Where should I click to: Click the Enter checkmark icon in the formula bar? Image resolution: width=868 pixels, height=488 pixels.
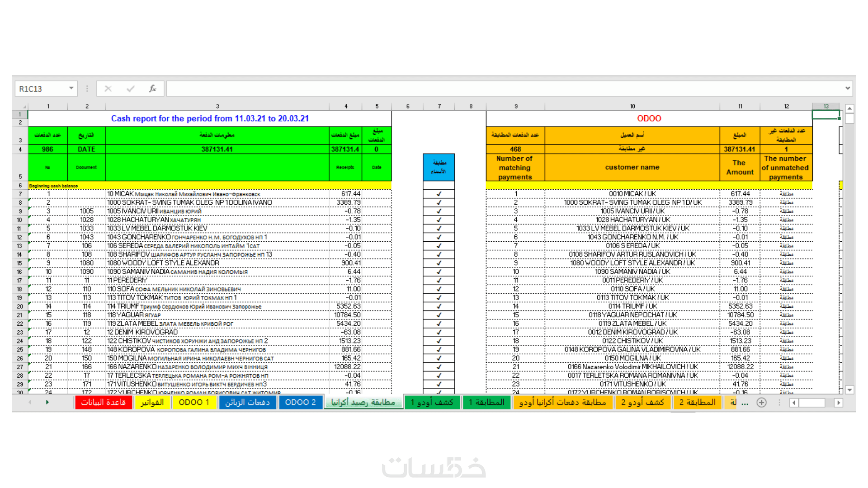[130, 89]
